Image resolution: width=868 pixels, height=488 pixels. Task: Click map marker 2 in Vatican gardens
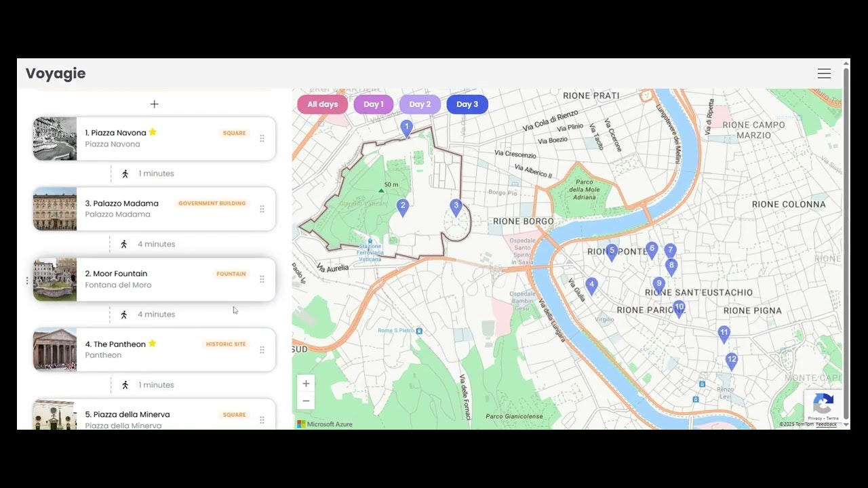click(403, 207)
